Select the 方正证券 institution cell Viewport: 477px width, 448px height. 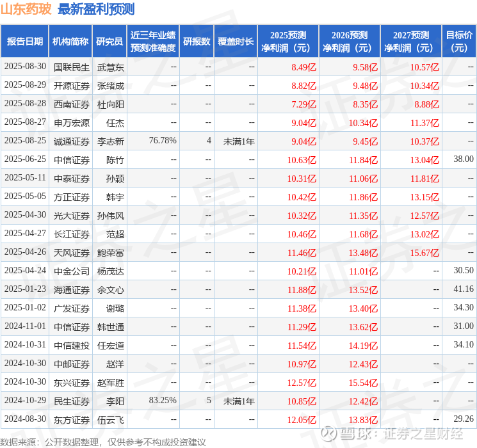pyautogui.click(x=72, y=197)
